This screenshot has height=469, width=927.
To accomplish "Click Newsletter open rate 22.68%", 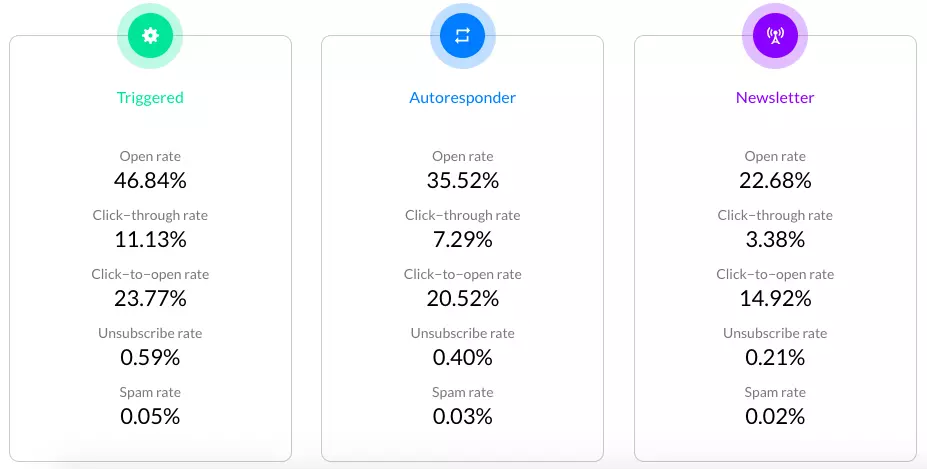I will tap(775, 180).
